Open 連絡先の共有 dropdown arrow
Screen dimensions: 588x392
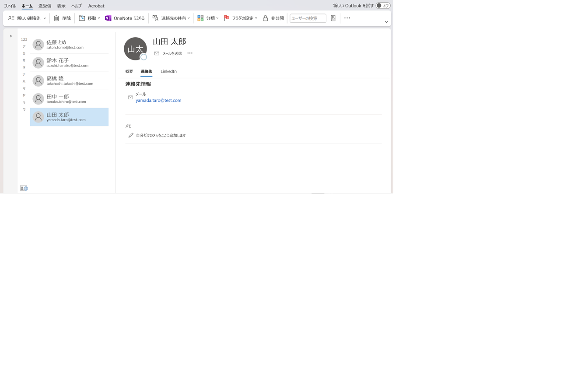[x=189, y=18]
